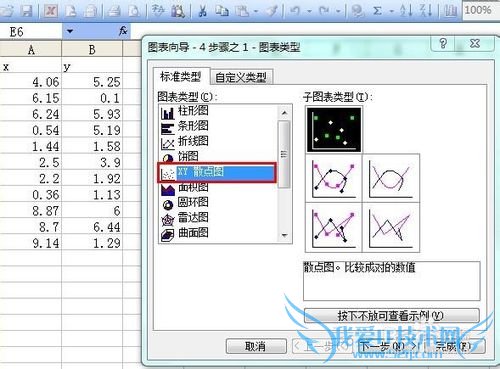Image resolution: width=500 pixels, height=369 pixels.
Task: Click the Insert Function fx icon
Action: pyautogui.click(x=123, y=31)
